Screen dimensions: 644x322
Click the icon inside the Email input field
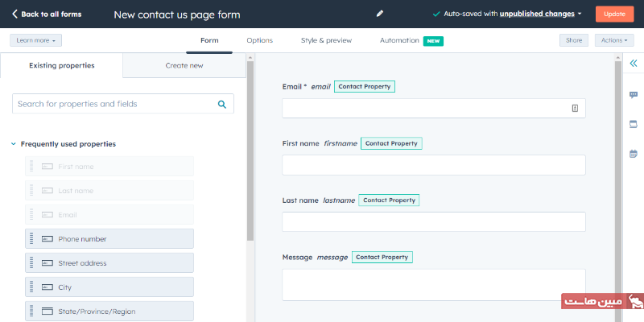575,109
